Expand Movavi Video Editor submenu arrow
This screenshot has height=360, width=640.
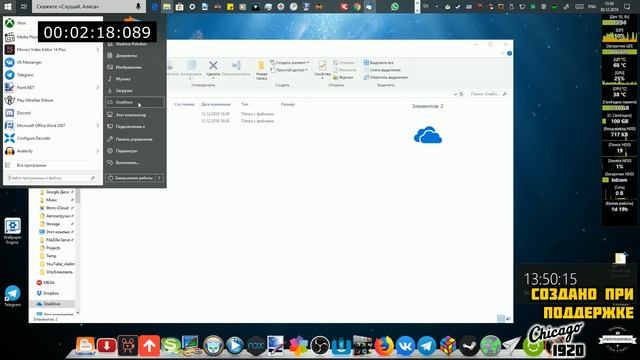click(98, 49)
